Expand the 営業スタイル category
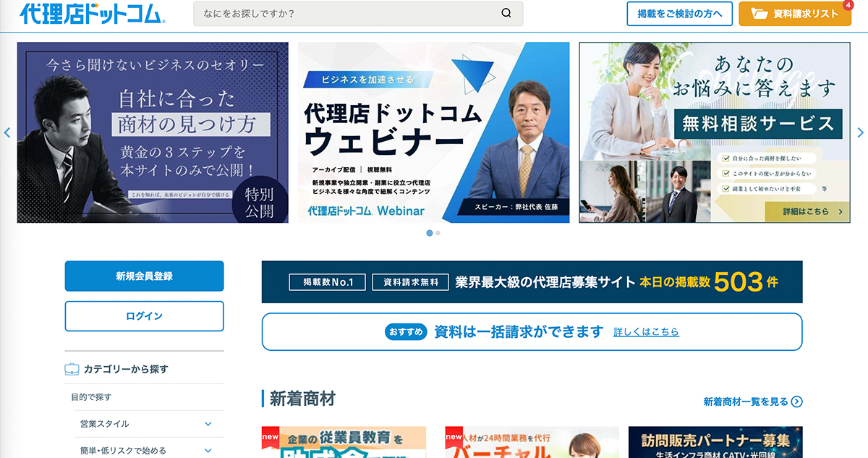868x458 pixels. point(208,424)
